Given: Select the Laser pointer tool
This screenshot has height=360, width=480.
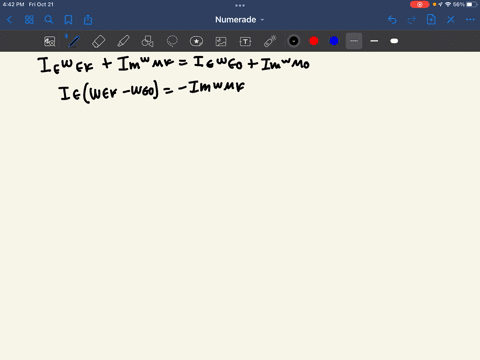Looking at the screenshot, I should (x=270, y=41).
